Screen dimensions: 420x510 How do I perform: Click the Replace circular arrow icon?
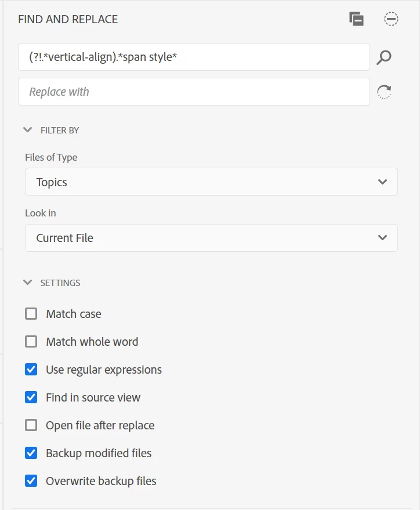pos(384,92)
